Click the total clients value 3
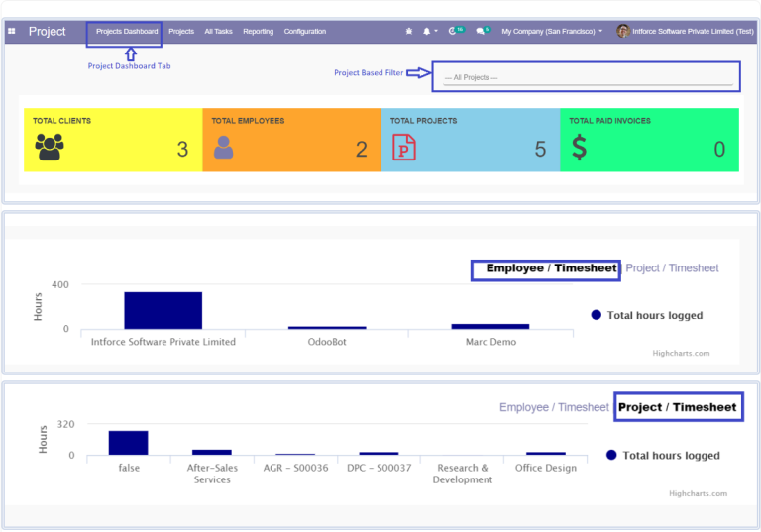Viewport: 761px width, 532px height. [x=182, y=149]
